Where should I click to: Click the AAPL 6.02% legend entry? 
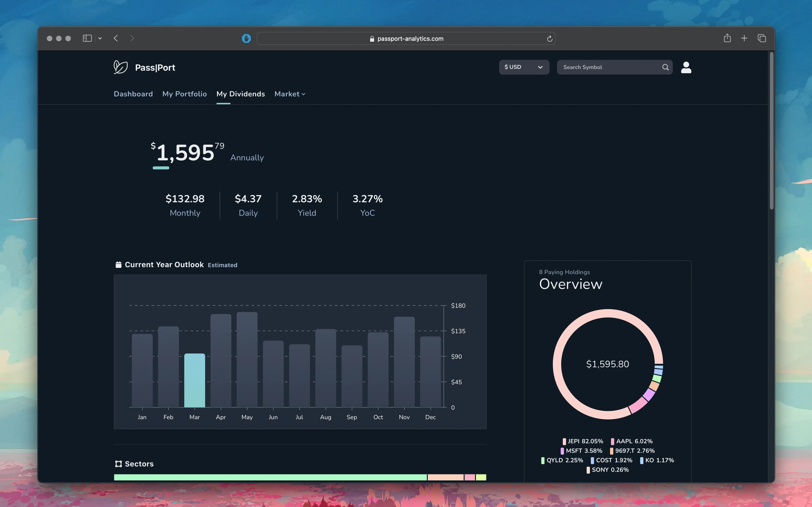click(x=632, y=441)
